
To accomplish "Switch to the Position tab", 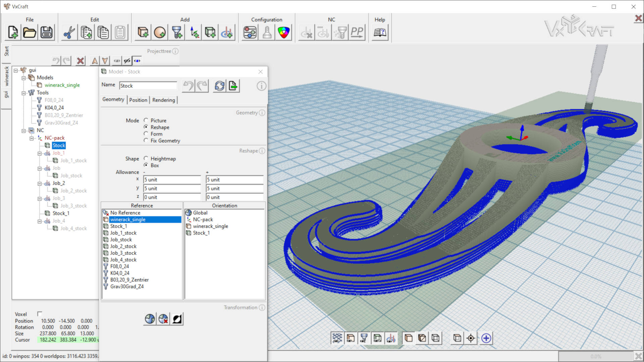I will coord(137,100).
